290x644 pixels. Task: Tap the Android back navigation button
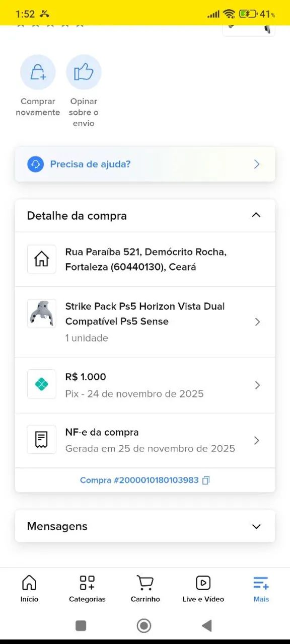coord(206,625)
